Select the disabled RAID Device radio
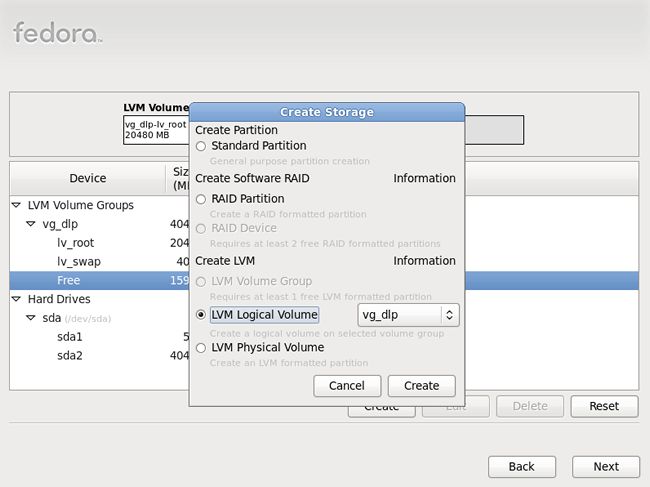 pyautogui.click(x=201, y=229)
